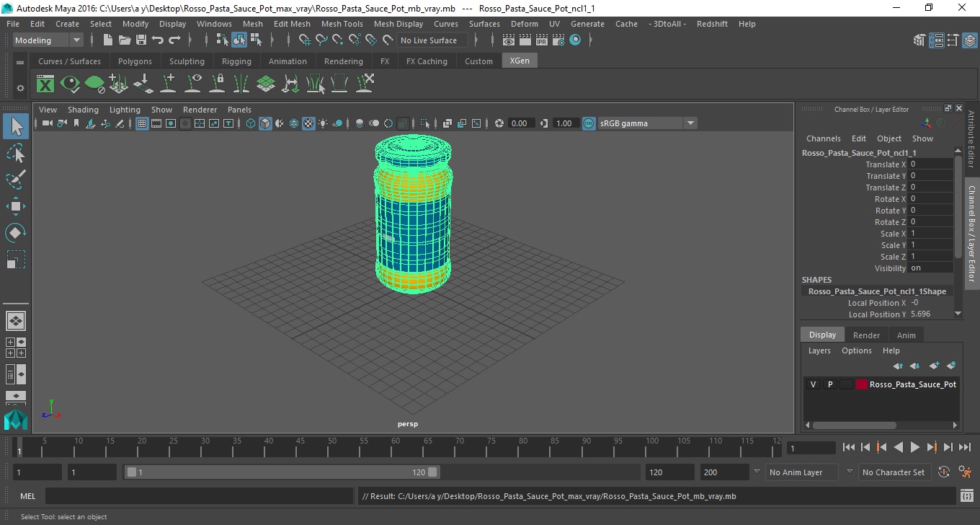Toggle smooth shade all viewport cube icon
Screen dimensions: 980x525
point(265,123)
